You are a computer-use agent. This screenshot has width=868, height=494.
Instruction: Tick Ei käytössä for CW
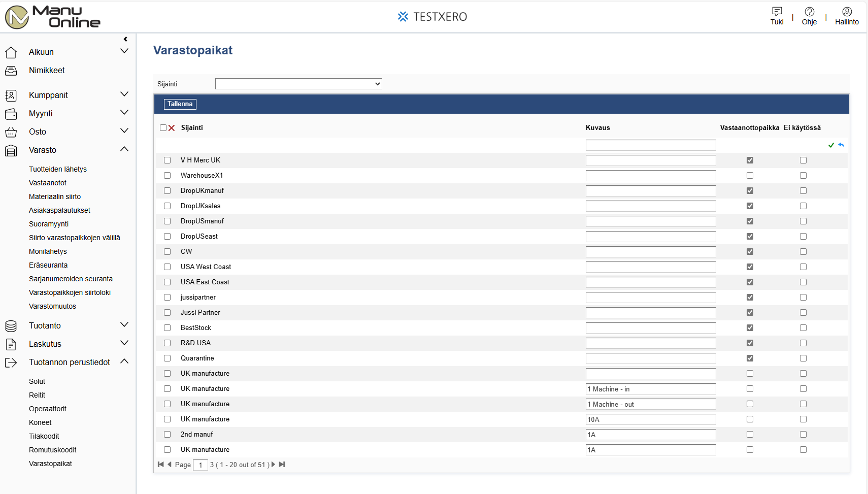(x=803, y=252)
